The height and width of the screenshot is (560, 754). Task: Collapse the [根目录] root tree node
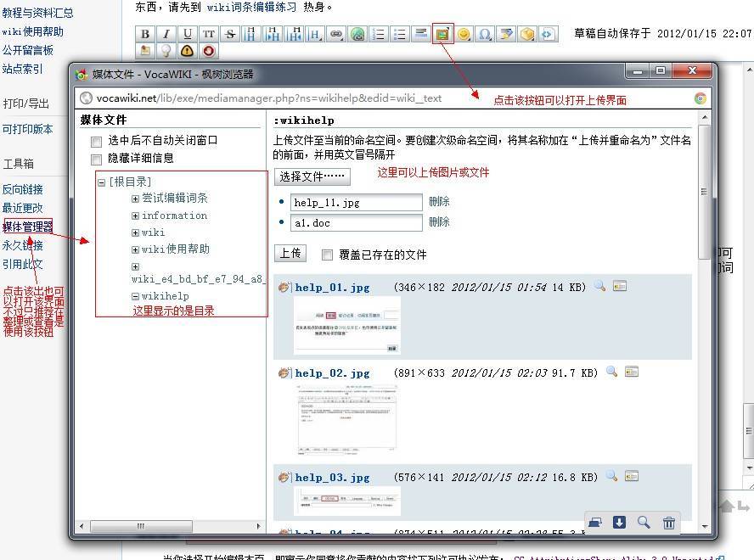coord(101,182)
